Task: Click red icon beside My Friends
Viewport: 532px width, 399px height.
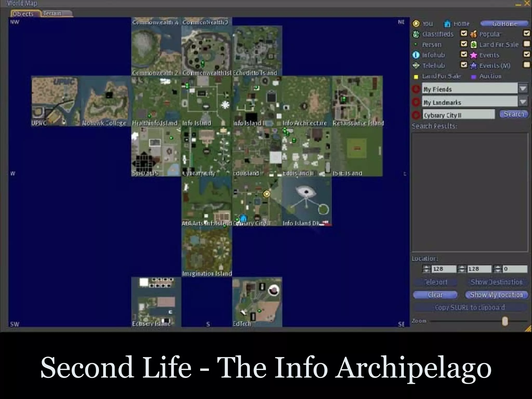Action: click(416, 89)
